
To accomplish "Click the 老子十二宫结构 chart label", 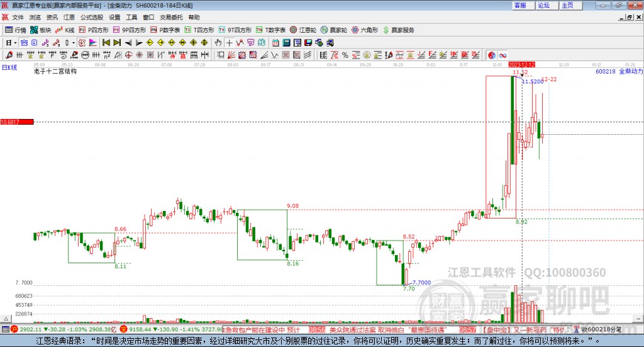I will 55,71.
